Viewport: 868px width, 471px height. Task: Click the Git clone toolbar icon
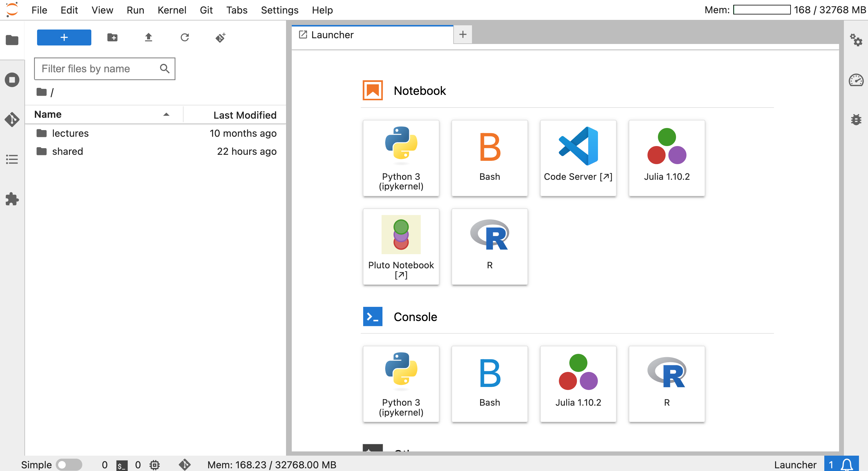coord(220,37)
